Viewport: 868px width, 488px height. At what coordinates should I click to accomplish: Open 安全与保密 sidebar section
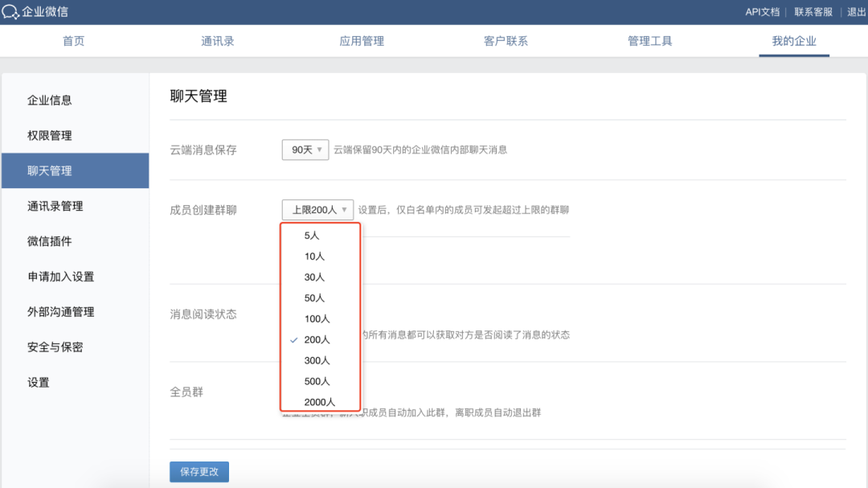click(x=55, y=347)
